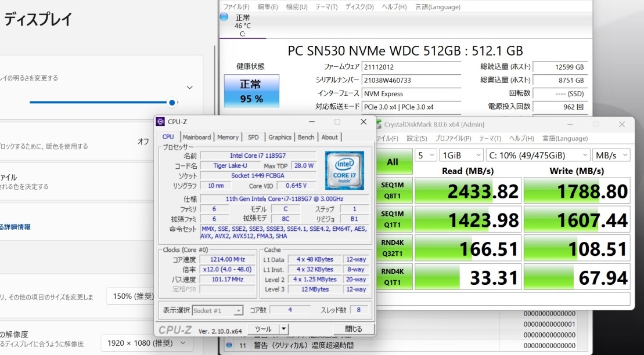Adjust the screen brightness slider

pyautogui.click(x=171, y=102)
